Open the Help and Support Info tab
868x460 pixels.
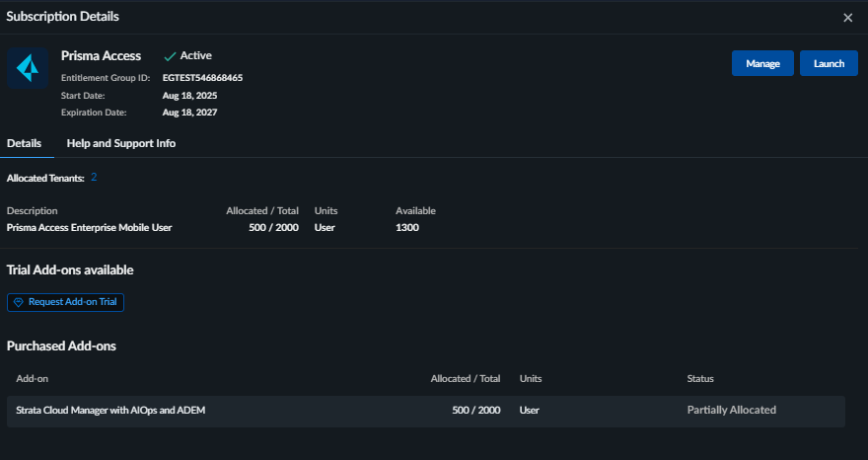(x=121, y=143)
